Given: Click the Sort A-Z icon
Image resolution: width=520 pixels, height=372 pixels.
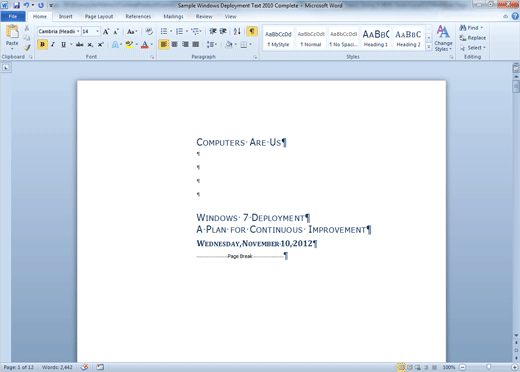Looking at the screenshot, I should 237,32.
